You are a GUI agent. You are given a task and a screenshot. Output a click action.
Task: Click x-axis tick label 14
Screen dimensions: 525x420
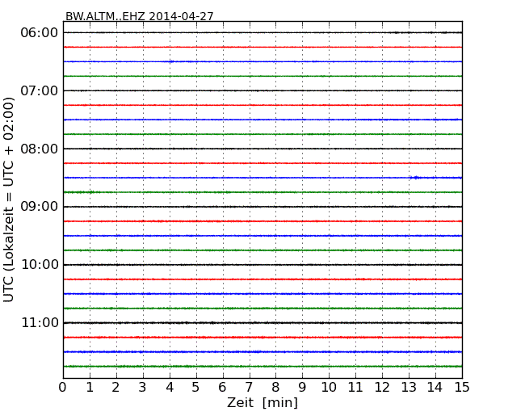[435, 387]
